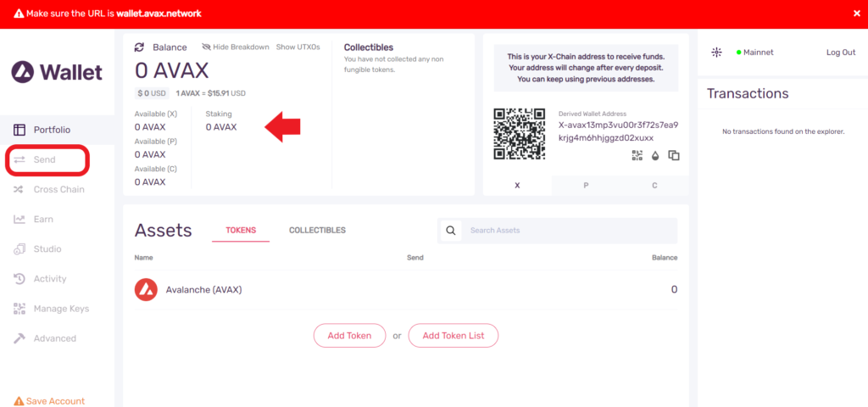
Task: Switch to the C chain address tab
Action: (x=654, y=186)
